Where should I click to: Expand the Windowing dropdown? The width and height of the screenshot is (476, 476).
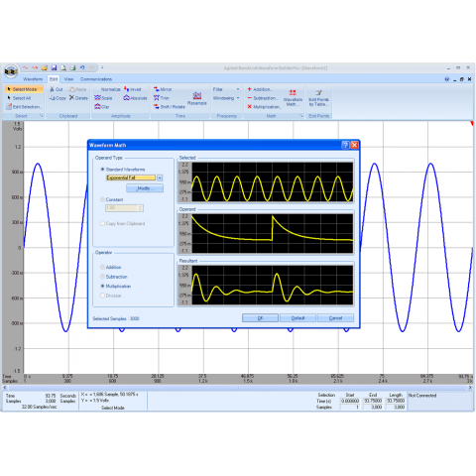tap(238, 98)
